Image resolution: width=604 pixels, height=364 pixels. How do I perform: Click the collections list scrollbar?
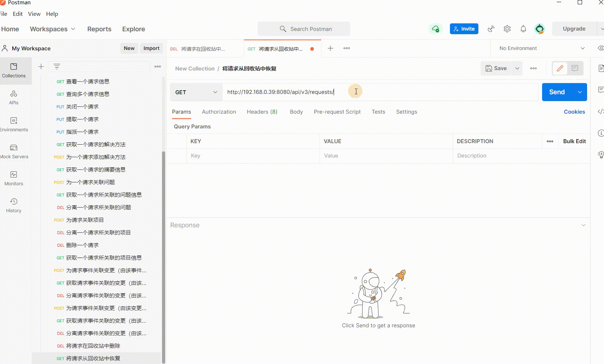[163, 252]
